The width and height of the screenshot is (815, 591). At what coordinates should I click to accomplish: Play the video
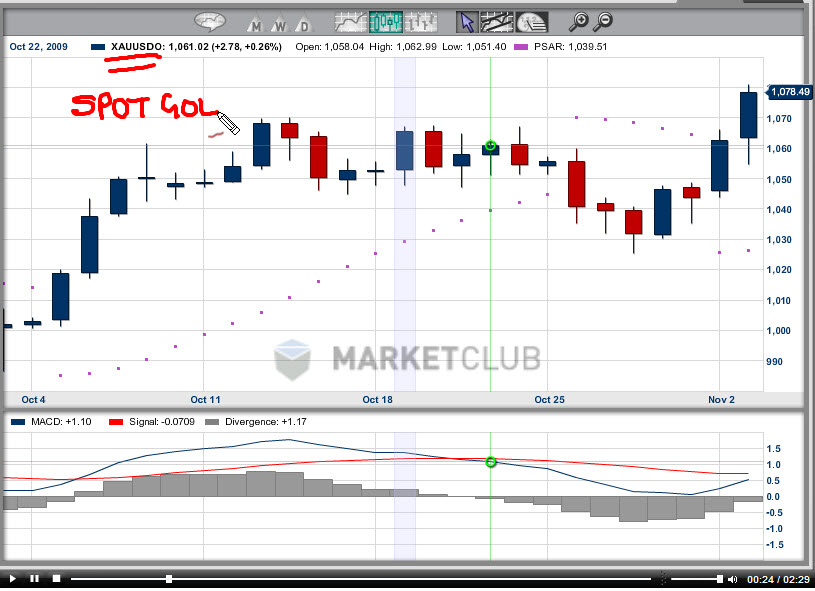pyautogui.click(x=12, y=579)
